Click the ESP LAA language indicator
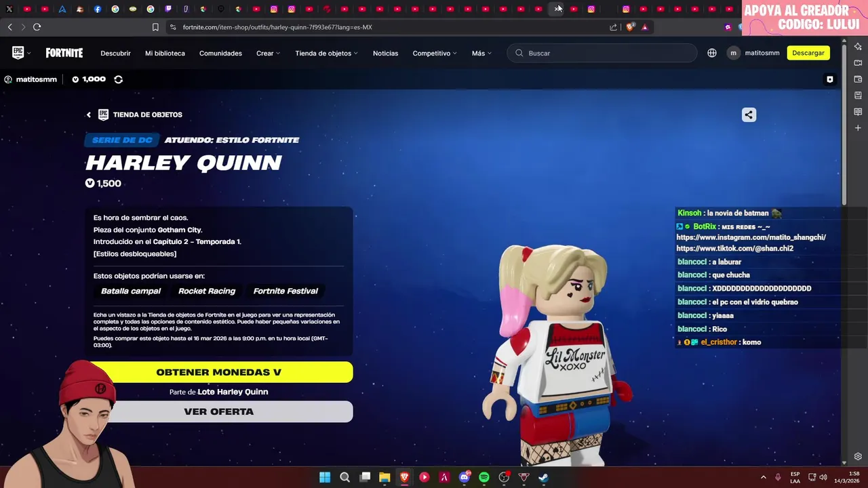Image resolution: width=868 pixels, height=488 pixels. [x=795, y=477]
